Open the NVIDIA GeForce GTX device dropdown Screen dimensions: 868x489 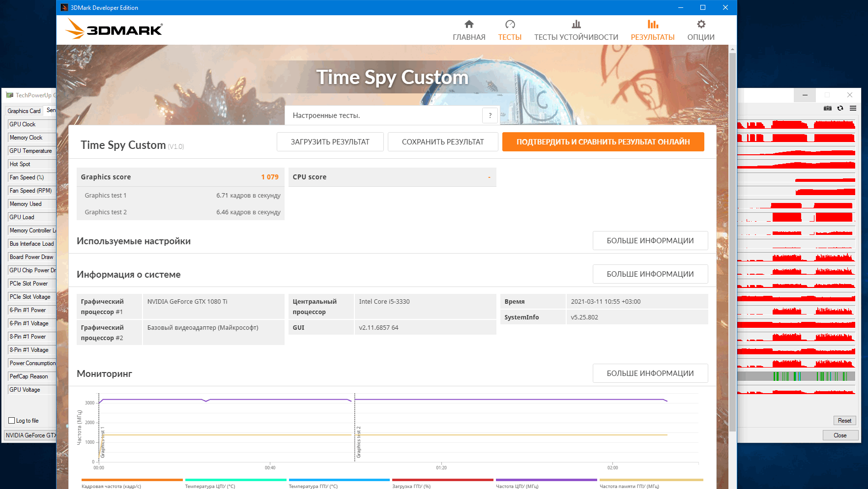coord(30,435)
